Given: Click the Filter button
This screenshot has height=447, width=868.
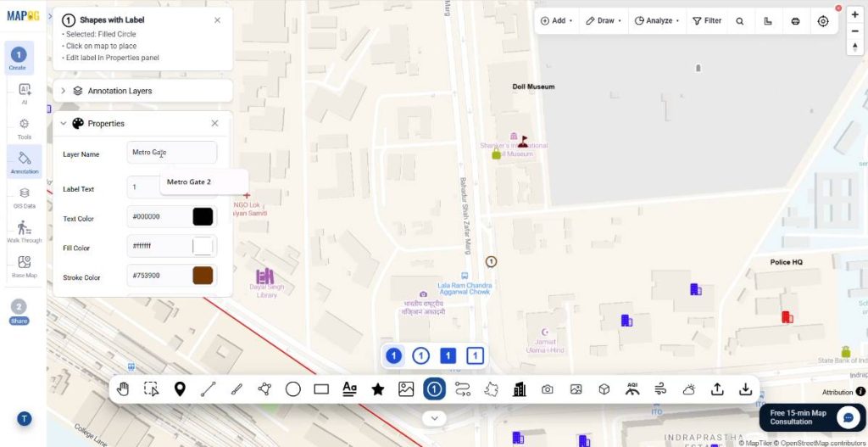Looking at the screenshot, I should click(x=707, y=20).
